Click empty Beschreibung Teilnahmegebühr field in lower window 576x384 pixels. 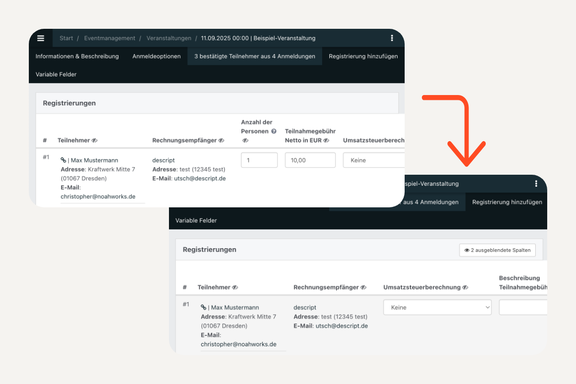[523, 308]
